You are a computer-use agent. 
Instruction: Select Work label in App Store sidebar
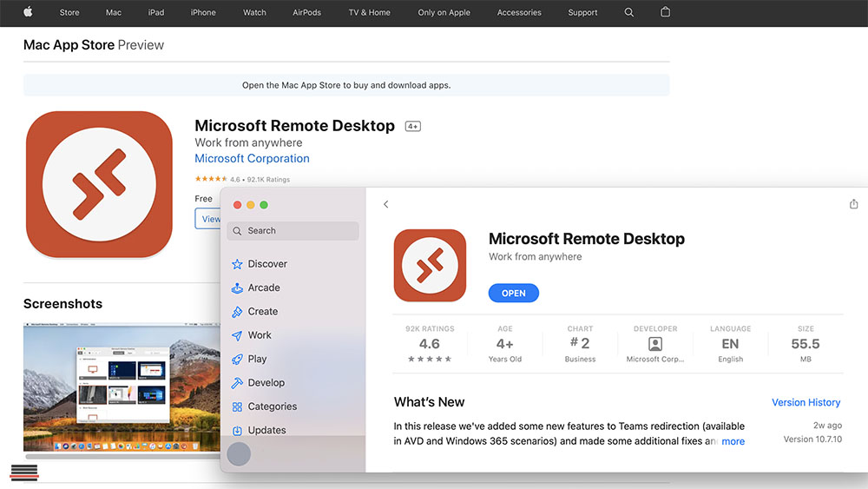pyautogui.click(x=260, y=335)
